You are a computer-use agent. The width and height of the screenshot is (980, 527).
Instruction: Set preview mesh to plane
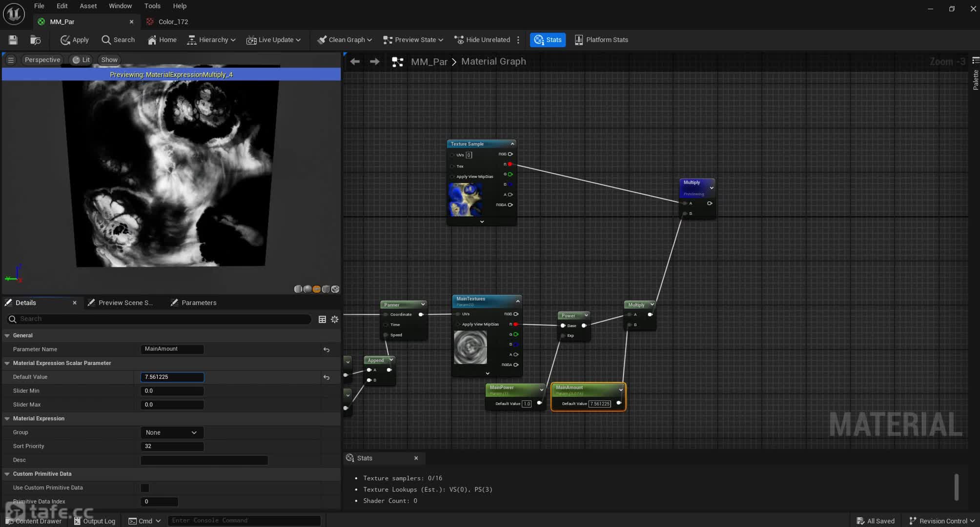(317, 289)
